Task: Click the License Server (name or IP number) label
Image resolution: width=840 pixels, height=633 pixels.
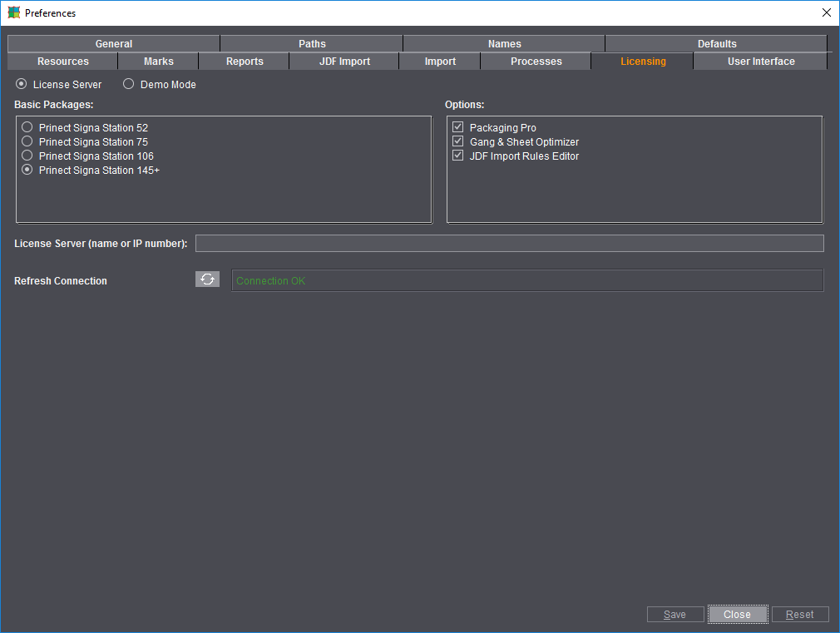Action: [x=101, y=244]
